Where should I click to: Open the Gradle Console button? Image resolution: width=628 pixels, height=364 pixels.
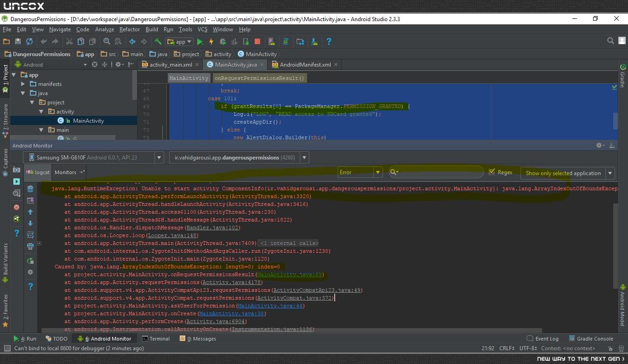pyautogui.click(x=591, y=339)
